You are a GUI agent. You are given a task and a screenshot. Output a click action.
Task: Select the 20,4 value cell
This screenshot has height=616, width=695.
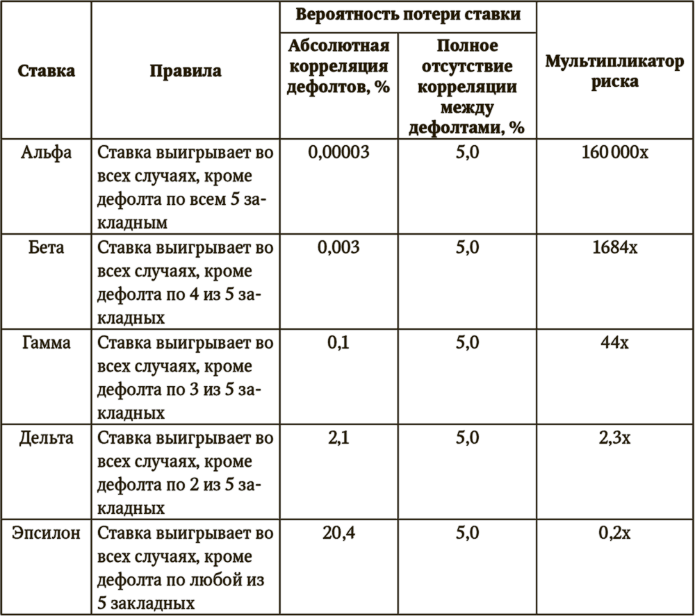(x=338, y=534)
